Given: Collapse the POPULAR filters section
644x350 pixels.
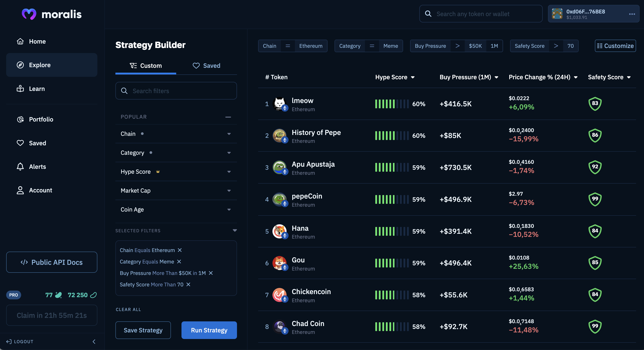Looking at the screenshot, I should click(x=228, y=117).
